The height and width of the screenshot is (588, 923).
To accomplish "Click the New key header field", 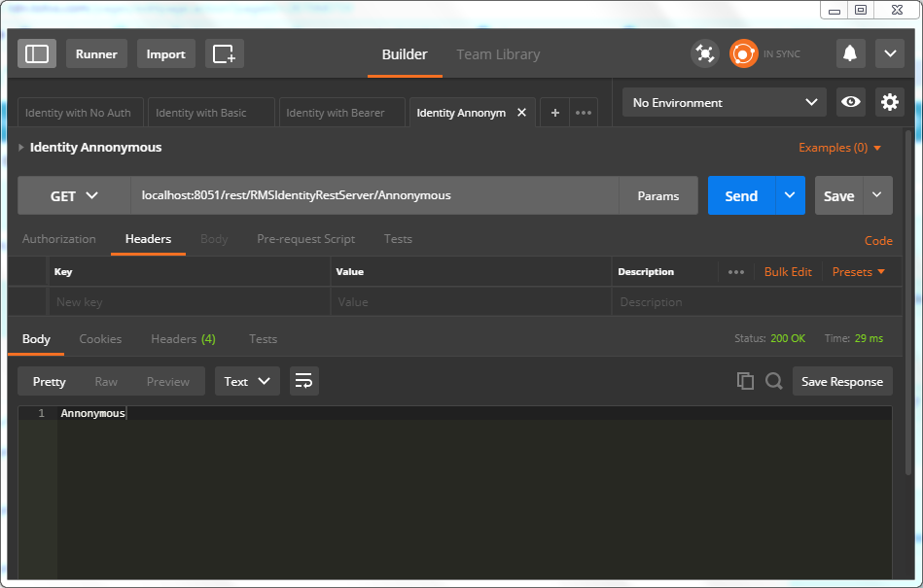I will (x=189, y=301).
